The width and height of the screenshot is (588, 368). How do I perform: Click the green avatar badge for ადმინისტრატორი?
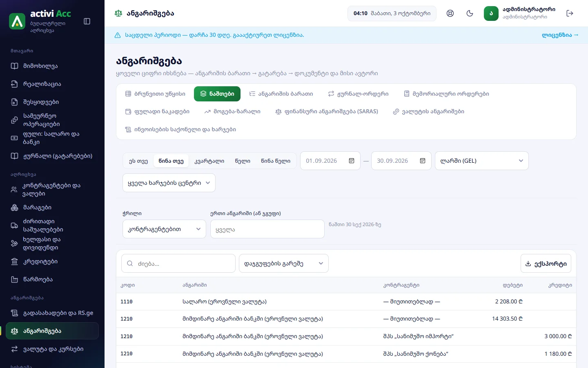tap(491, 13)
